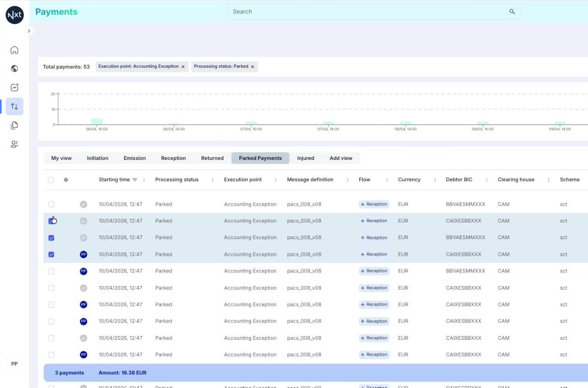This screenshot has width=588, height=388.
Task: Open the PP user profile in the sidebar
Action: click(14, 364)
